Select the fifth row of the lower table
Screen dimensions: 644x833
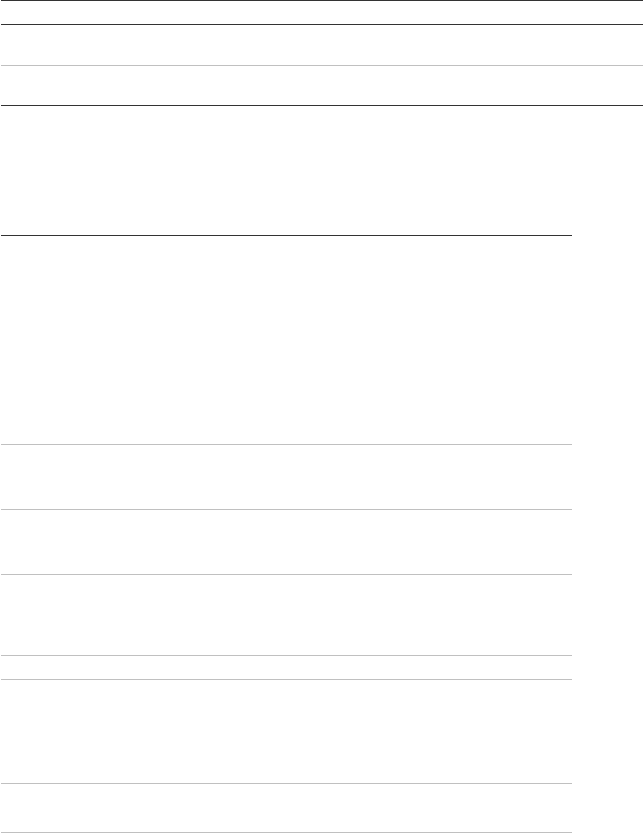pos(285,457)
